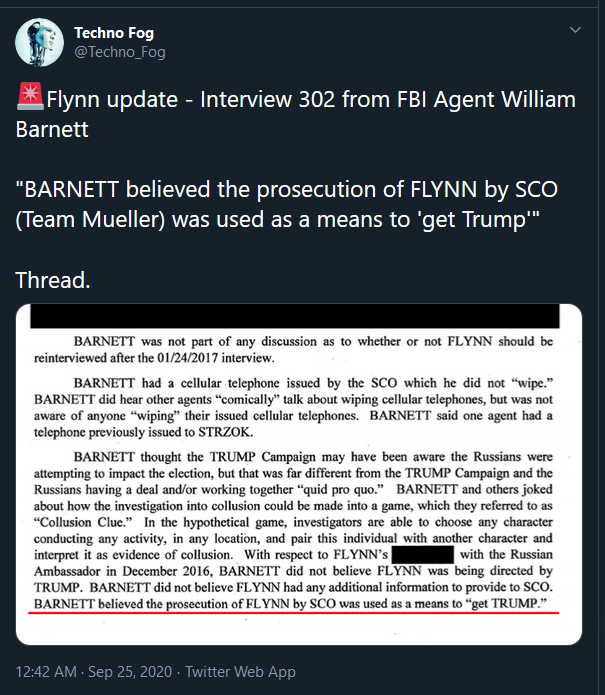Click the date Sep 25, 2020
The image size is (605, 695).
[130, 672]
